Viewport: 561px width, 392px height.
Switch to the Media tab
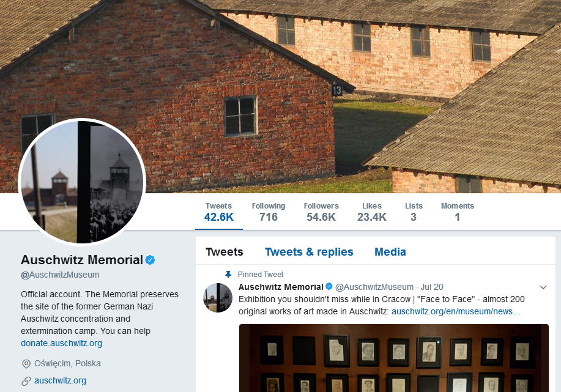[390, 252]
